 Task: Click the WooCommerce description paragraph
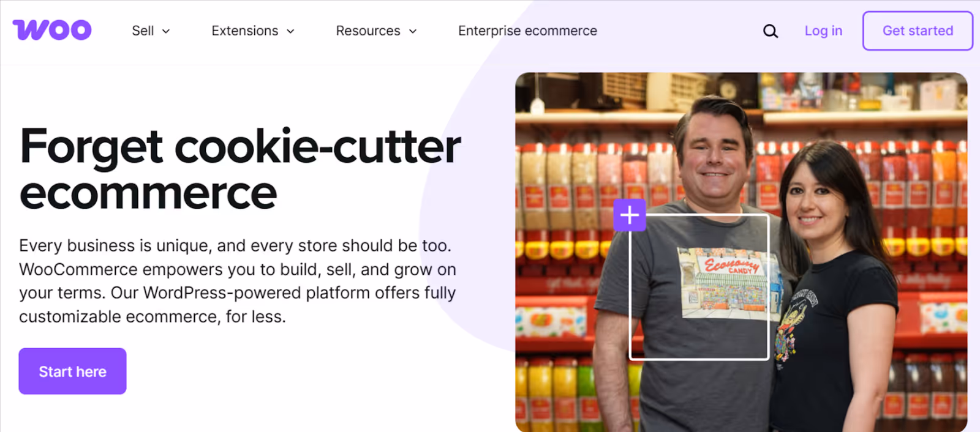tap(238, 281)
